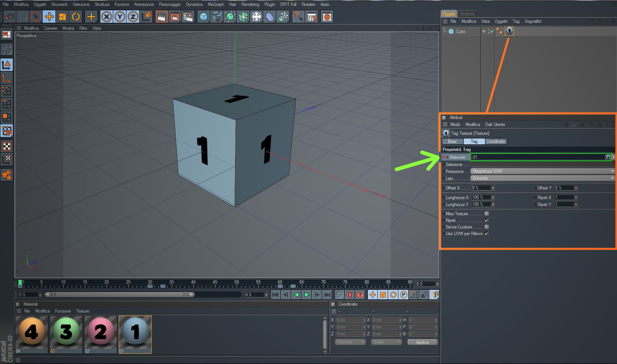Select the Use Object Axis tool

pos(7,78)
